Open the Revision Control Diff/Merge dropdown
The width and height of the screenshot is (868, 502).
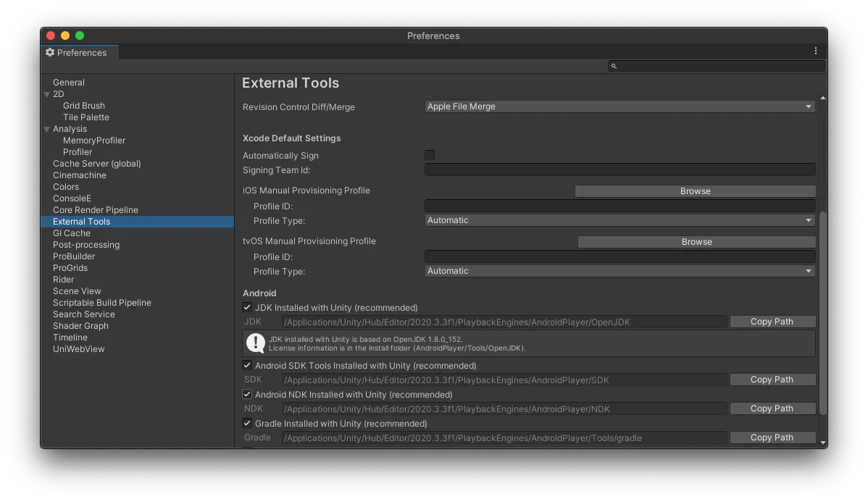click(x=620, y=106)
